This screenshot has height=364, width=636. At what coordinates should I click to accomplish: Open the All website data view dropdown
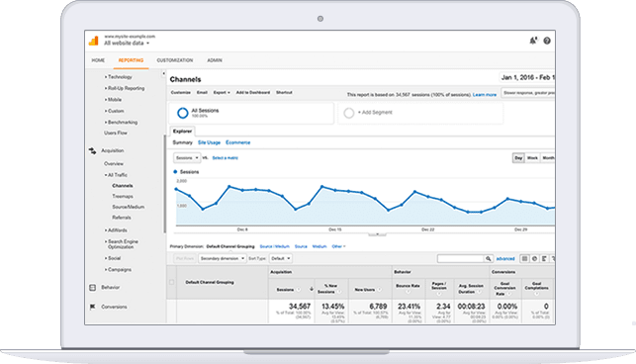127,43
